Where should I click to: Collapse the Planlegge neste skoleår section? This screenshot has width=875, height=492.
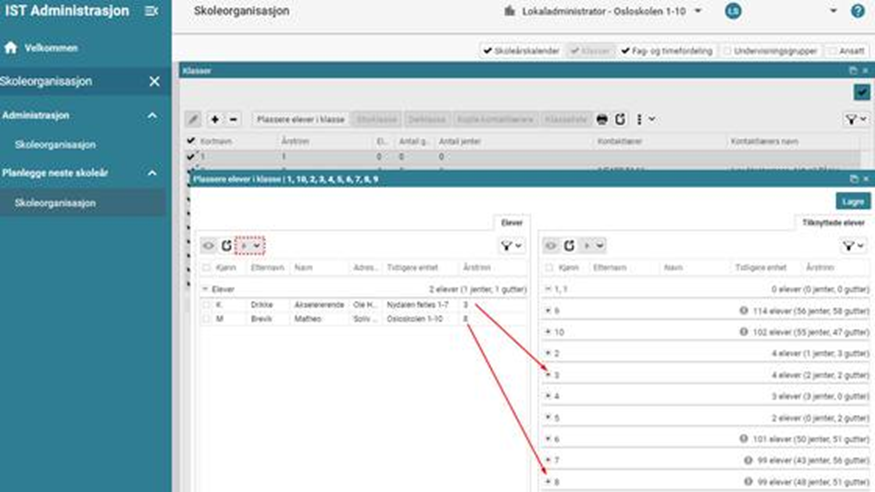click(x=152, y=173)
